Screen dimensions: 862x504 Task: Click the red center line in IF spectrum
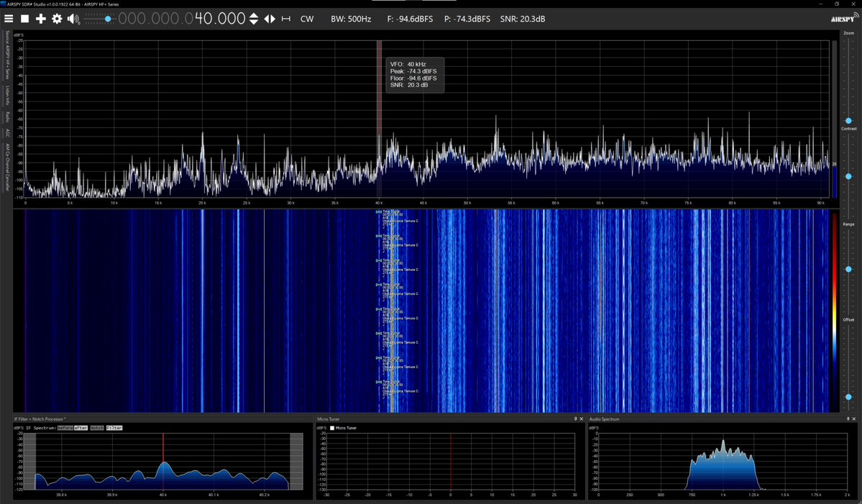click(162, 461)
